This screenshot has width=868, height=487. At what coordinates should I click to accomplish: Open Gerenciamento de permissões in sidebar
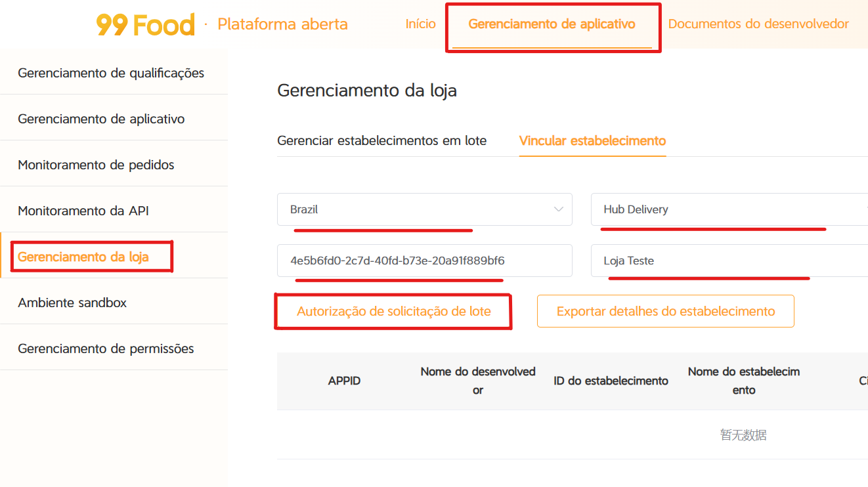[x=114, y=347]
